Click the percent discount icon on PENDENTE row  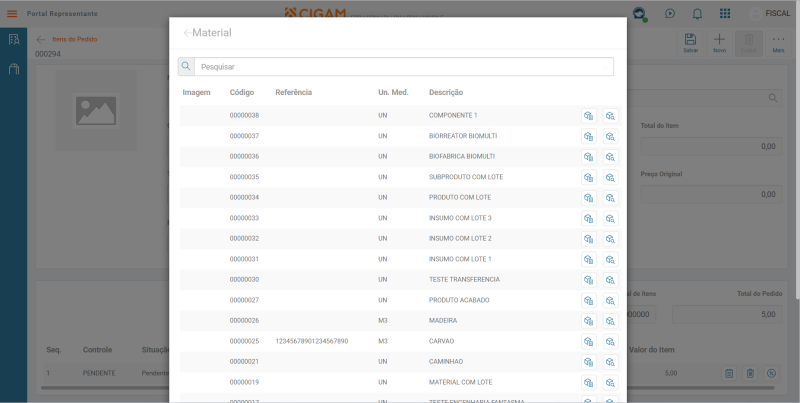[x=771, y=373]
